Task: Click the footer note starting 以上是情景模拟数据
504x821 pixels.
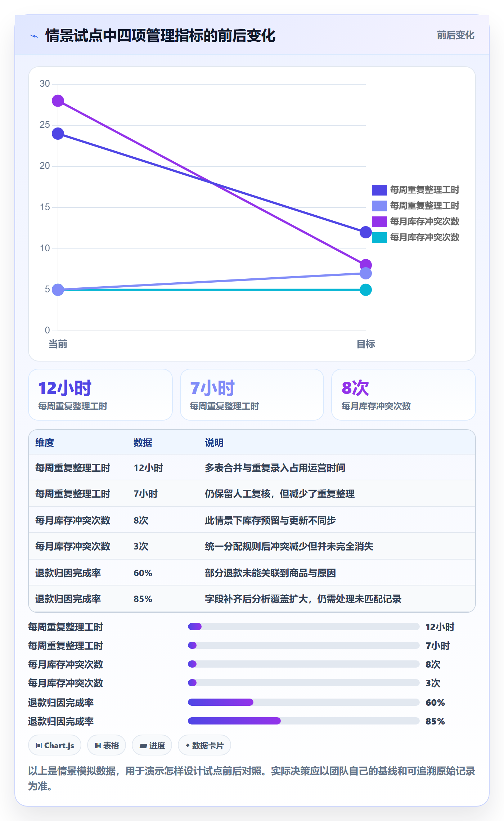Action: [x=252, y=778]
